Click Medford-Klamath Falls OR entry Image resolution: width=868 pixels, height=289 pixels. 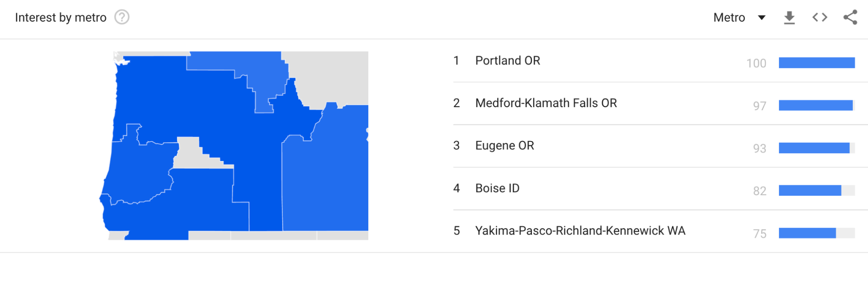[x=546, y=103]
